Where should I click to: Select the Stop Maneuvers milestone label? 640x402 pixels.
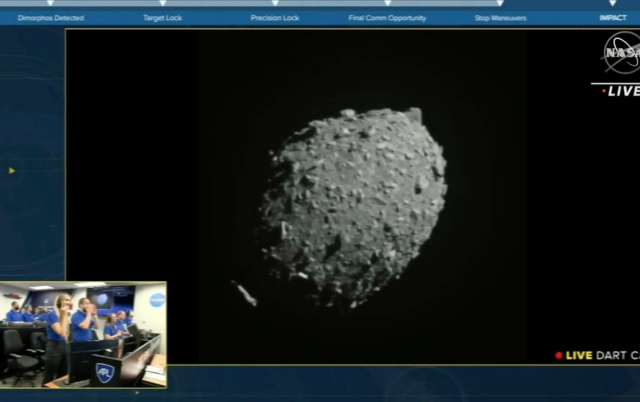(x=500, y=18)
